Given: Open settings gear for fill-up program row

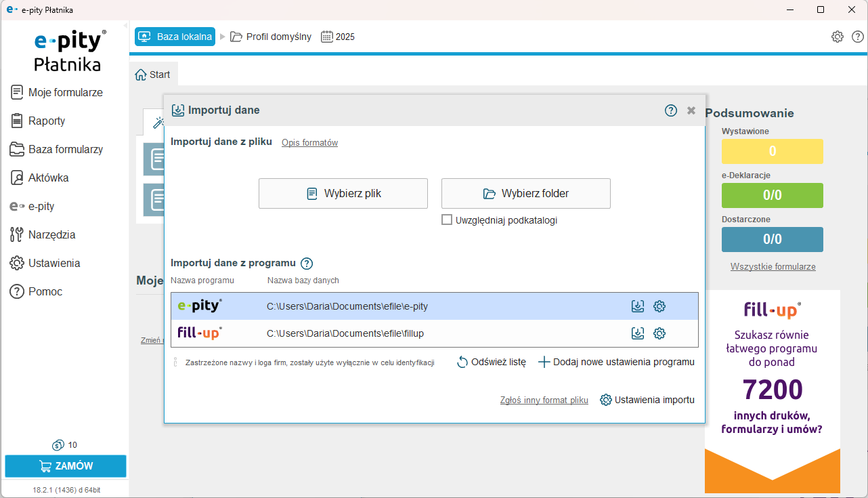Looking at the screenshot, I should [x=659, y=333].
